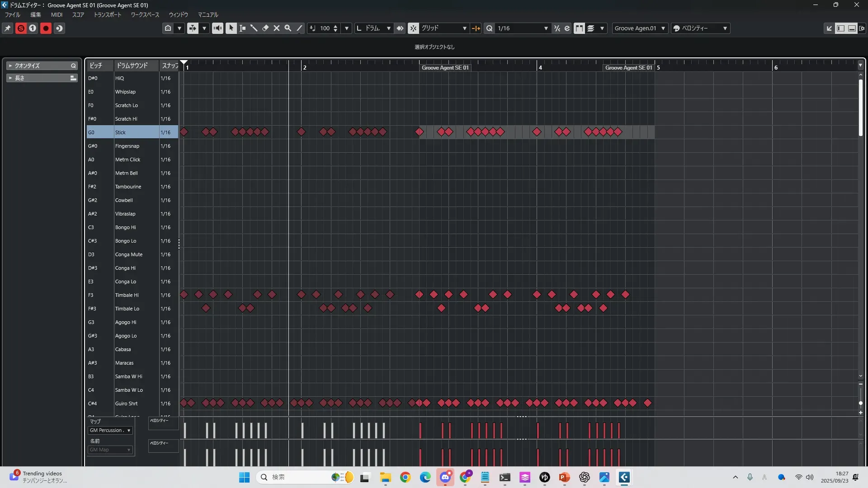The image size is (868, 488).
Task: Open the MIDI menu
Action: pyautogui.click(x=57, y=14)
